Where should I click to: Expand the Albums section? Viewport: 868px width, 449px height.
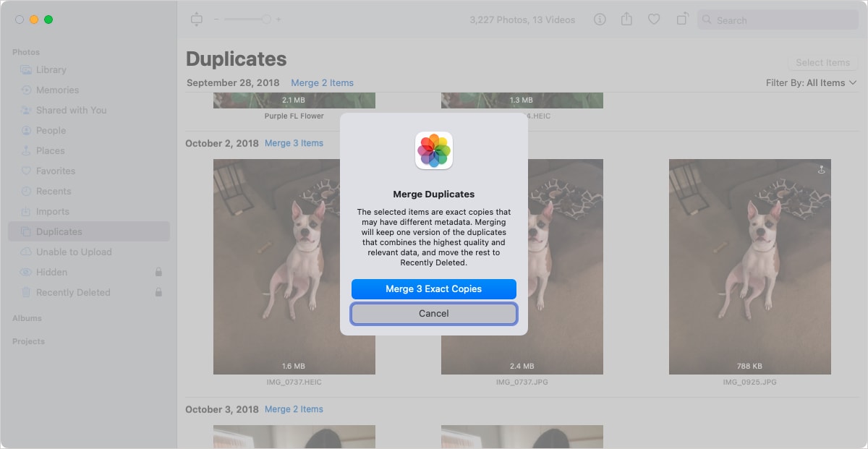coord(27,318)
